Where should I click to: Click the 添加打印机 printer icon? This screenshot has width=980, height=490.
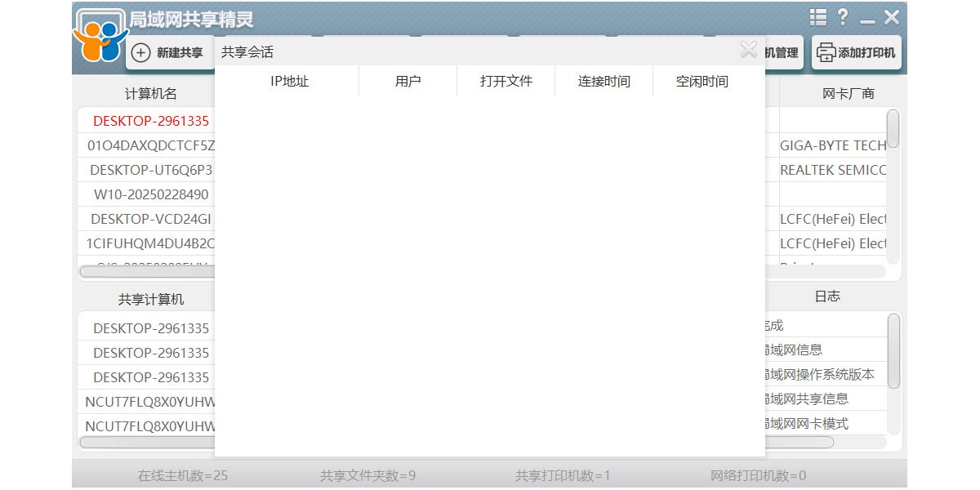tap(826, 53)
